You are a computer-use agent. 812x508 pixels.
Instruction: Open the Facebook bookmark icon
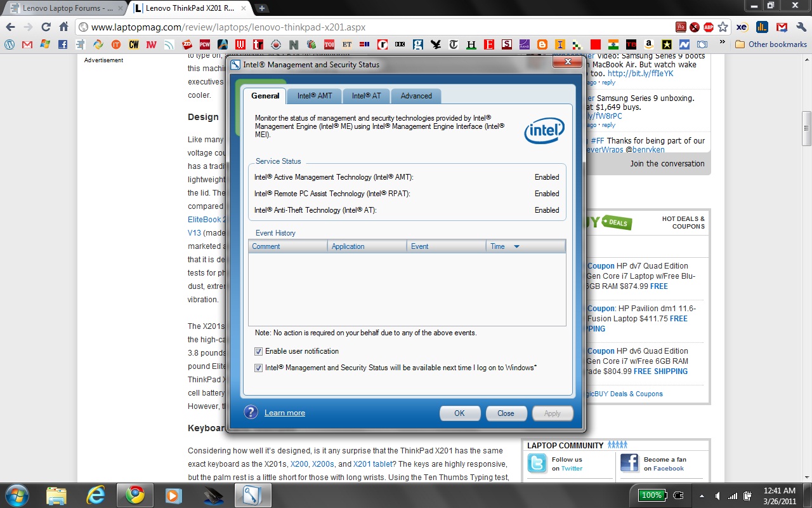(62, 44)
